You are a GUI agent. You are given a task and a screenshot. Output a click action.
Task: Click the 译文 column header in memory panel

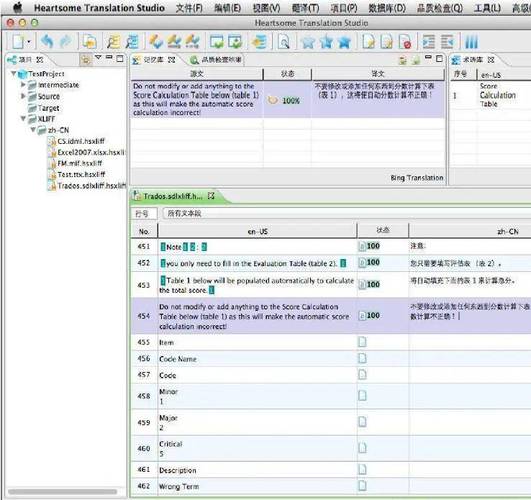coord(378,74)
